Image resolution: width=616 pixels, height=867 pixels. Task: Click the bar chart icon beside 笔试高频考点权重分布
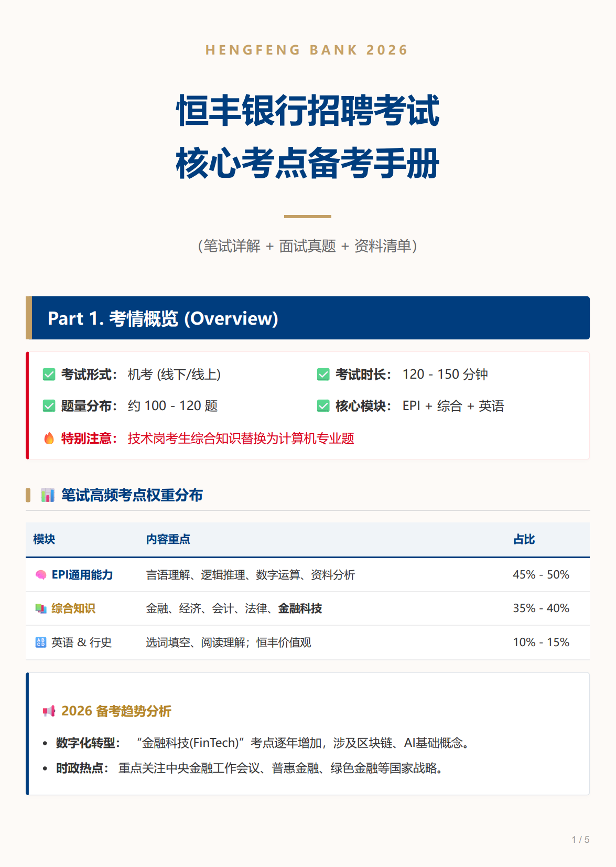pyautogui.click(x=48, y=495)
